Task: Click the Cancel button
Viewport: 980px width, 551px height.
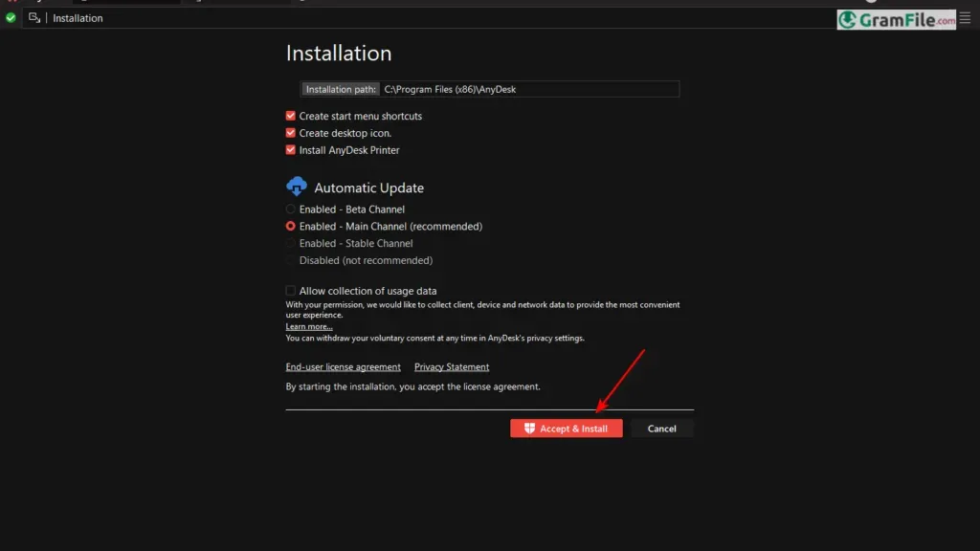Action: pos(662,429)
